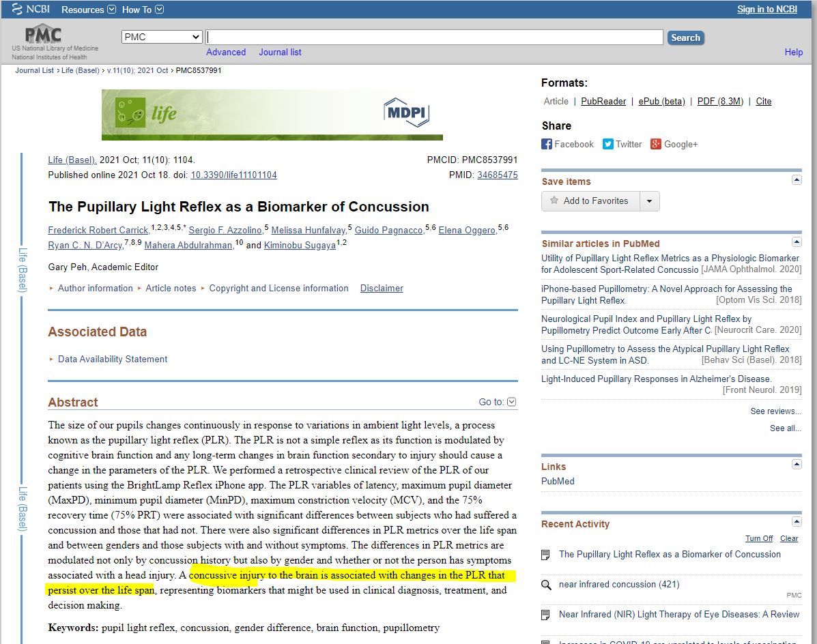Open Sign in to NCBI link
The height and width of the screenshot is (644, 817).
point(767,9)
